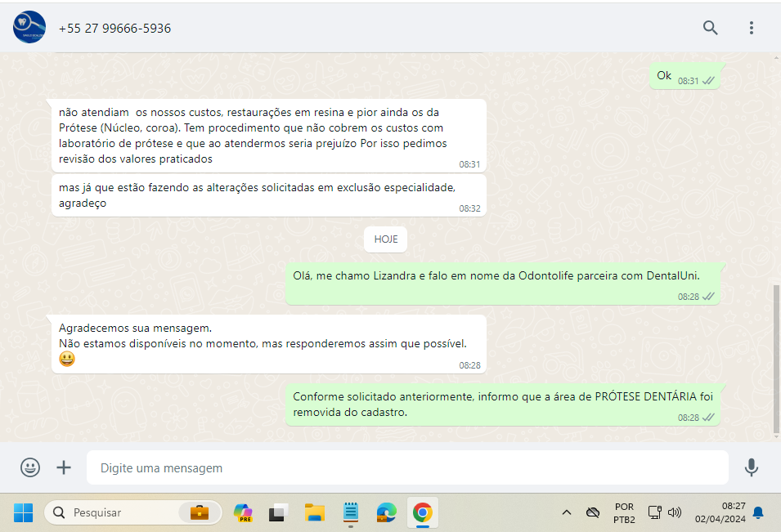This screenshot has height=532, width=781.
Task: Record a voice message with microphone
Action: pyautogui.click(x=751, y=467)
